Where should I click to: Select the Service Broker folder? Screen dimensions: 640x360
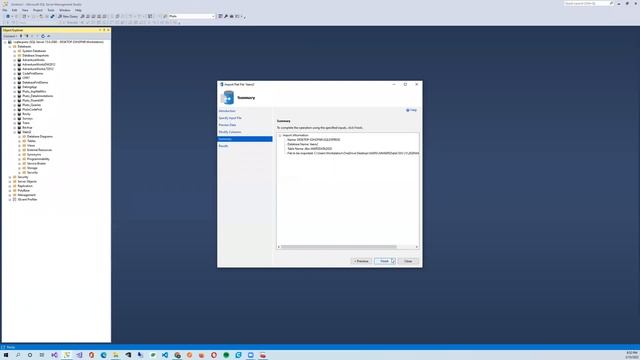click(36, 164)
